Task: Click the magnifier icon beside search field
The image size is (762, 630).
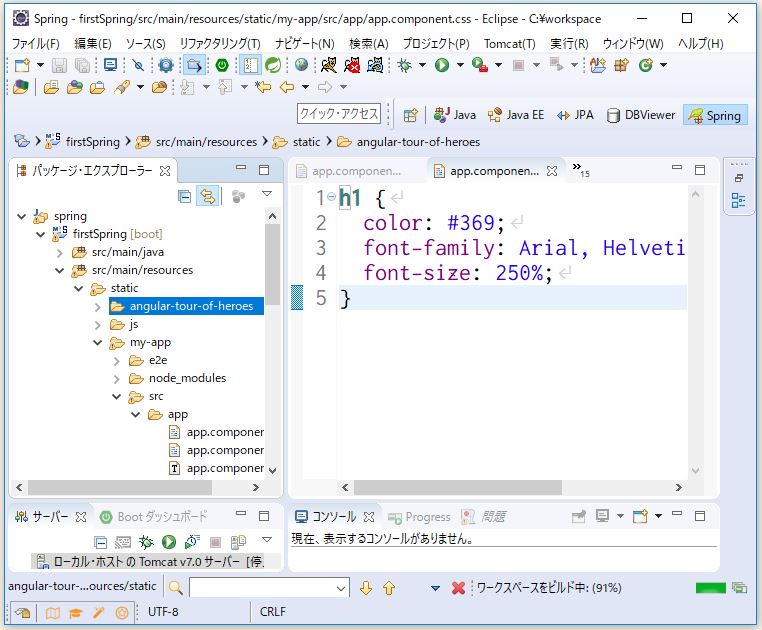Action: (175, 588)
